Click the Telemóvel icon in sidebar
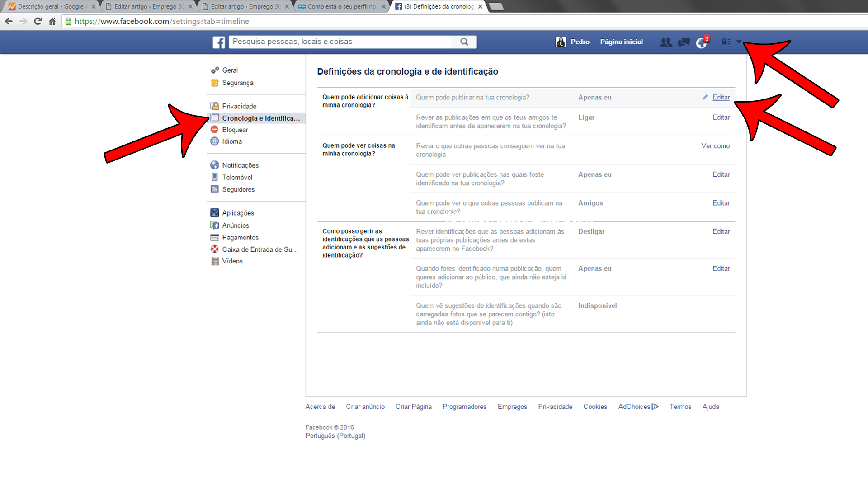The image size is (868, 488). pos(214,177)
